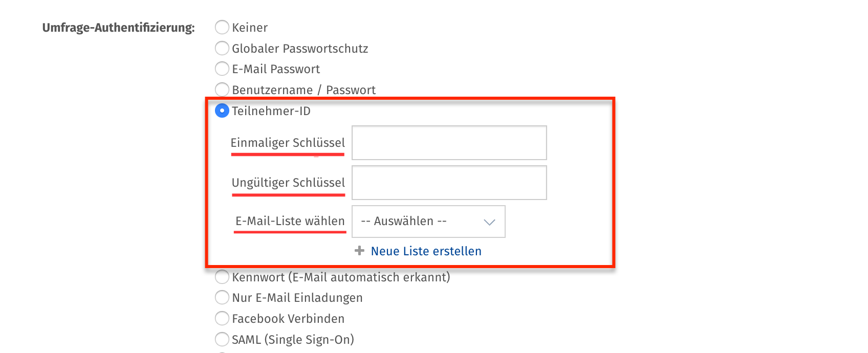Click the 'Ungültiger Schlüssel' text box

449,182
